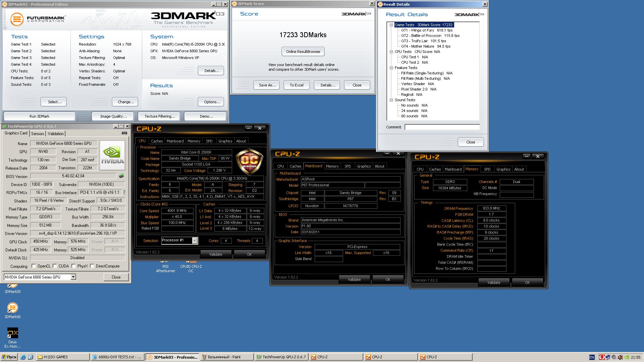This screenshot has height=362, width=644.
Task: Click the Bus Interface question mark icon
Action: tap(124, 192)
